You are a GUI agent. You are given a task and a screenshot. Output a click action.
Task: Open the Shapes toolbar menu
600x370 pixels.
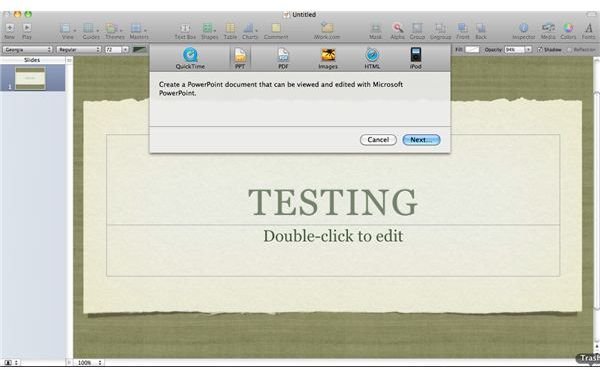click(x=209, y=31)
